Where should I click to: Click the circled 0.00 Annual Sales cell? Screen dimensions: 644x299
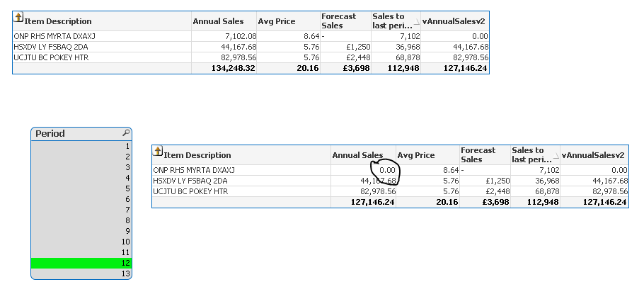point(385,170)
